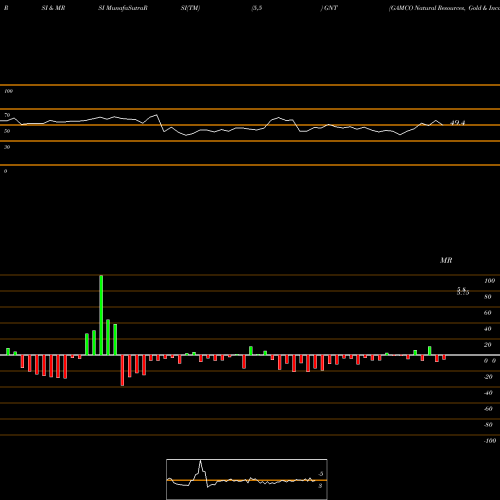Click the MR axis '-20' label
The width and height of the screenshot is (500, 500).
(x=488, y=377)
